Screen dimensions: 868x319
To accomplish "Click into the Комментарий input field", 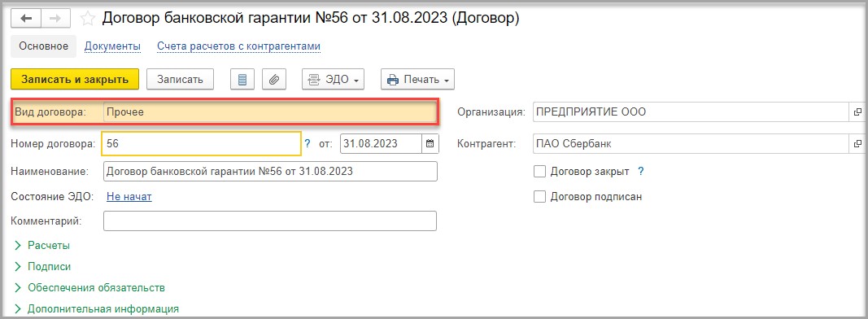I will coord(270,221).
